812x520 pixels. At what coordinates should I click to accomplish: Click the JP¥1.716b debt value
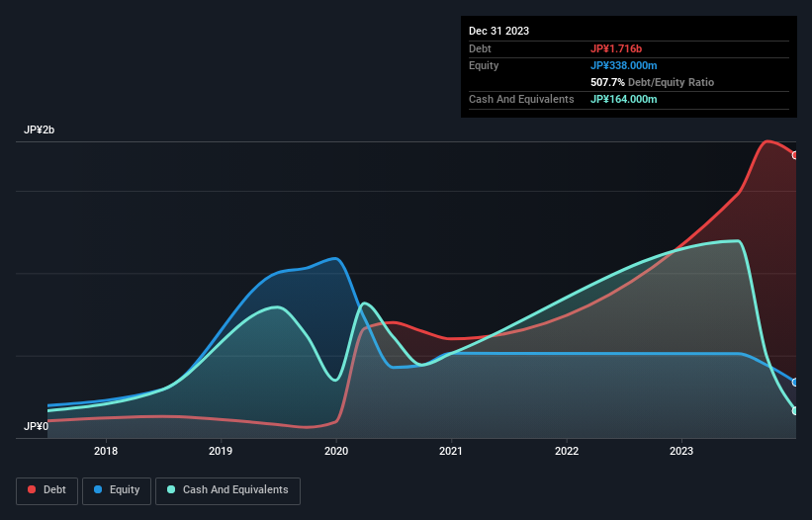[616, 48]
